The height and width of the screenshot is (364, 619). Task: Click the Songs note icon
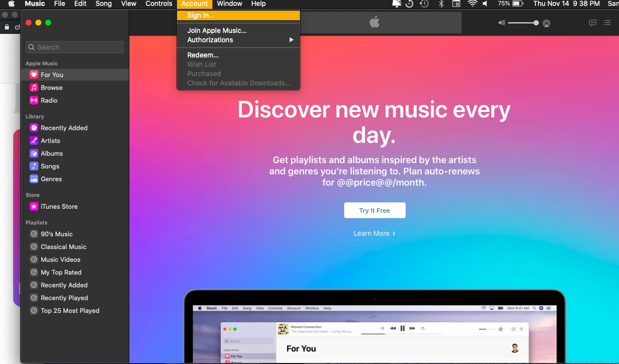tap(33, 166)
